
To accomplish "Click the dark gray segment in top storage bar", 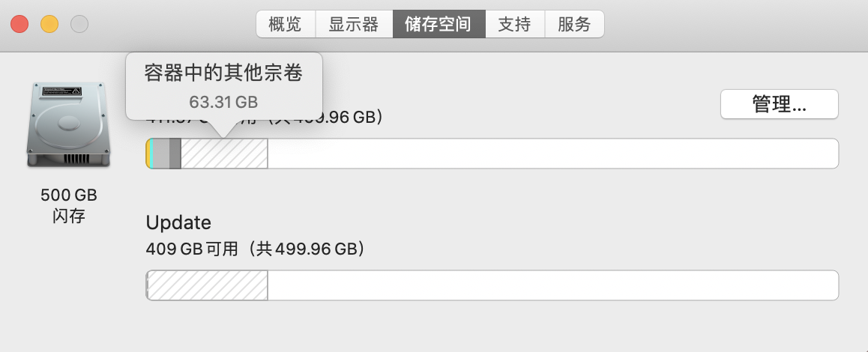I will tap(175, 154).
